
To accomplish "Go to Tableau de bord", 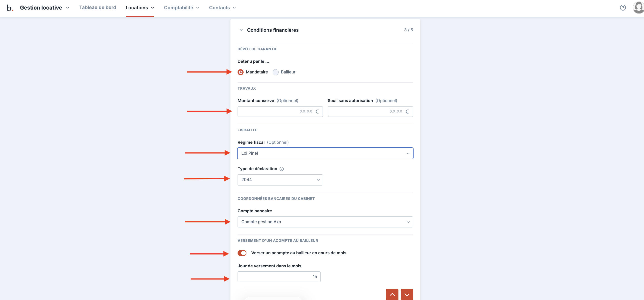I will (x=98, y=8).
